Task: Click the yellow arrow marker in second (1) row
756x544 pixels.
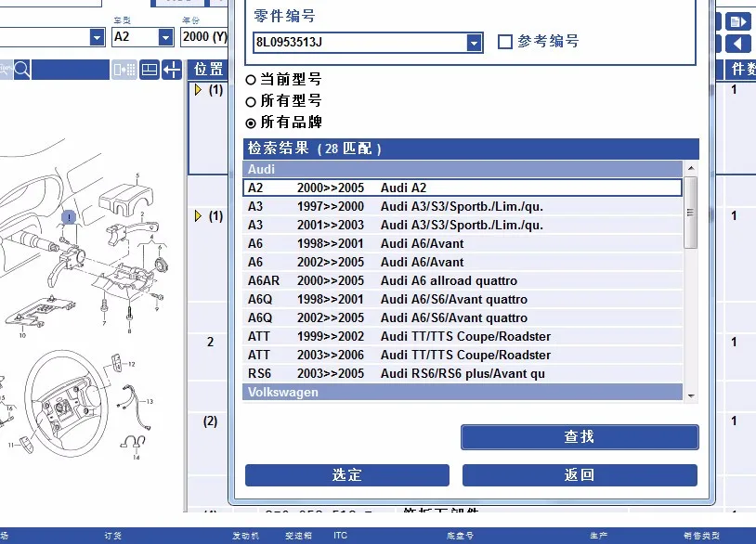Action: pyautogui.click(x=198, y=216)
